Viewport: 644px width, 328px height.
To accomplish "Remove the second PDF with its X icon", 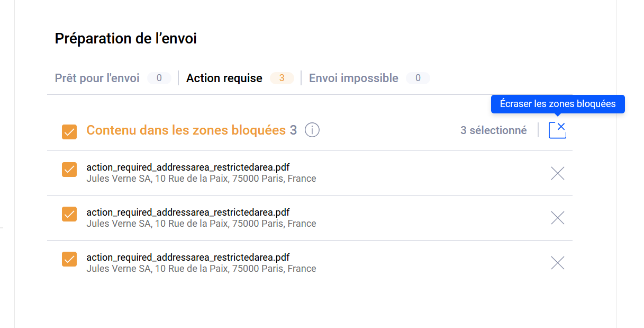I will pyautogui.click(x=557, y=218).
